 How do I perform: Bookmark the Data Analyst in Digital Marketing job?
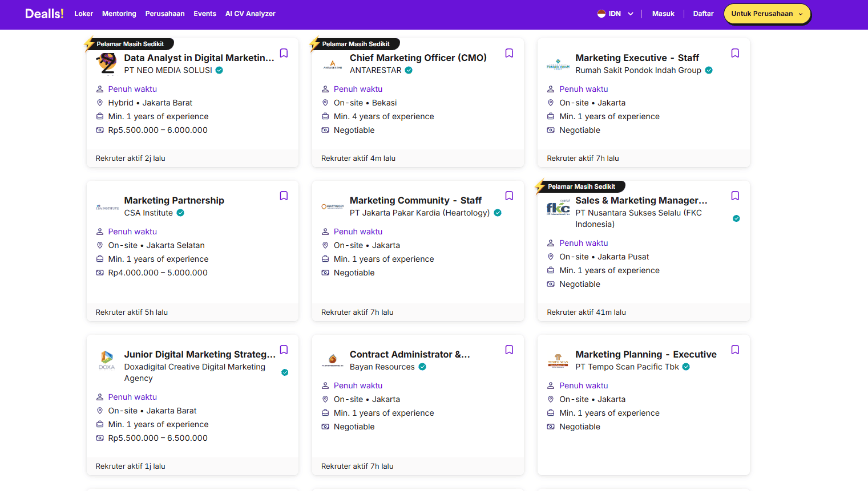click(284, 53)
